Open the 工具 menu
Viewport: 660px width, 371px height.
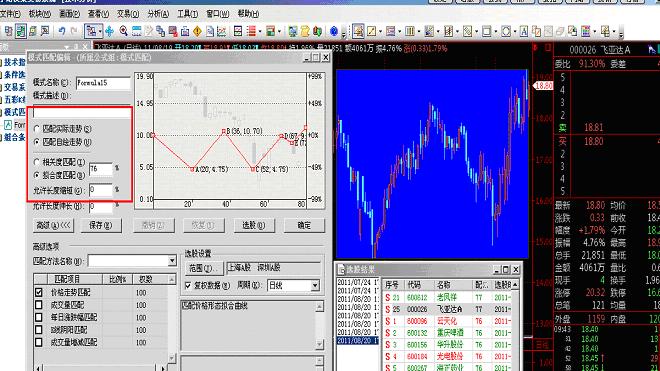188,14
